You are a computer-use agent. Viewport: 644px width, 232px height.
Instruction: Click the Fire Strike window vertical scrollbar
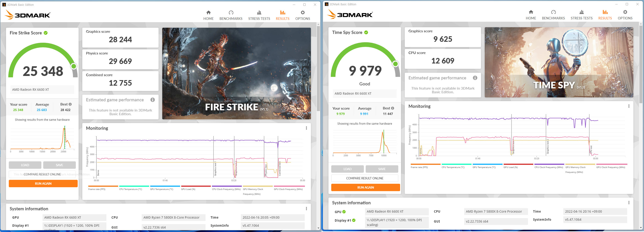pos(318,69)
